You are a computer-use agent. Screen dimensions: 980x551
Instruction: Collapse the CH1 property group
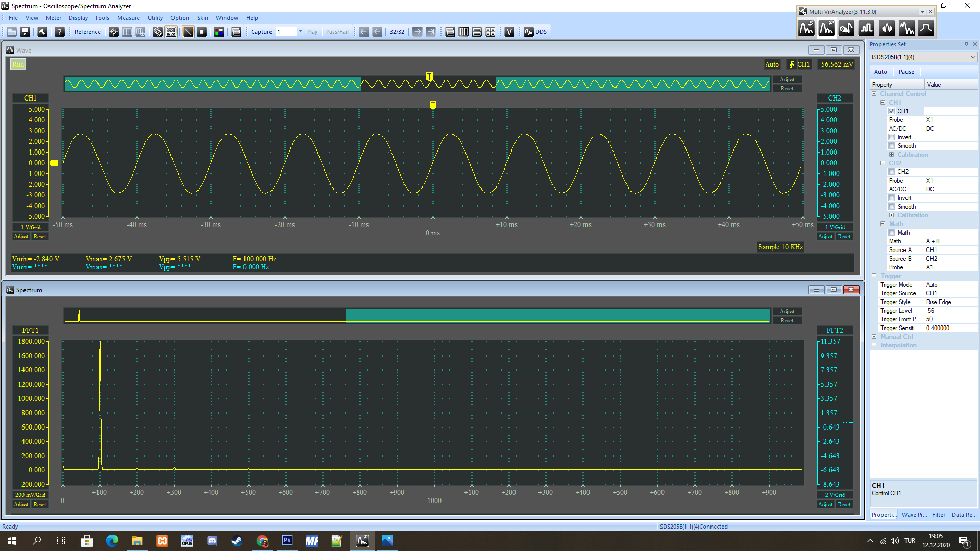pos(883,103)
